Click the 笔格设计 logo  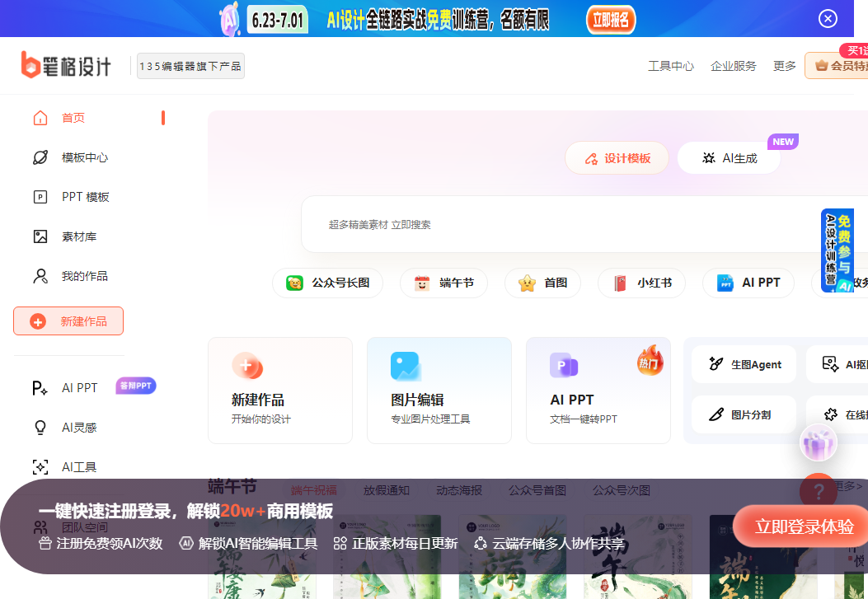(65, 65)
